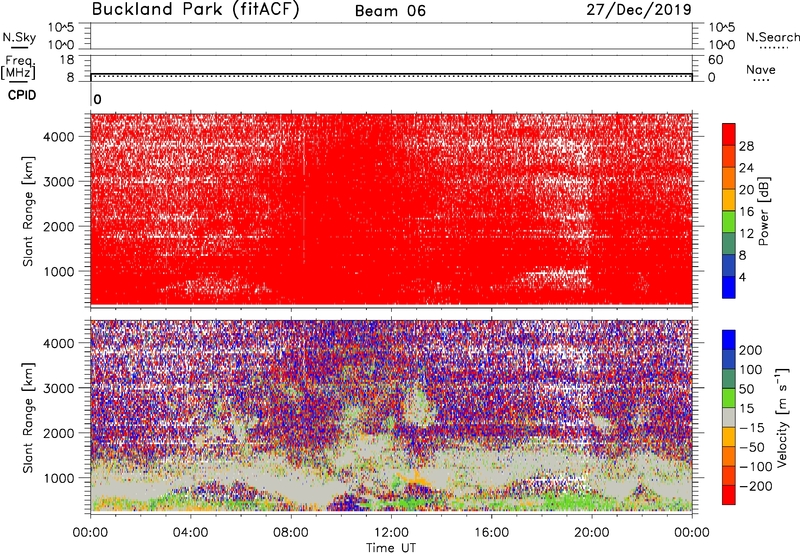Click the red top segment of the power colorbar
Screen dimensions: 800x554
(x=729, y=134)
